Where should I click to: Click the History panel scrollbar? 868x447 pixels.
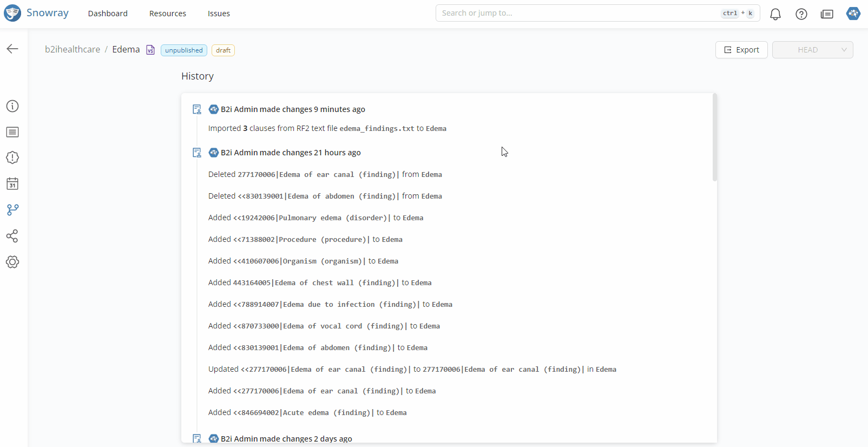point(714,138)
